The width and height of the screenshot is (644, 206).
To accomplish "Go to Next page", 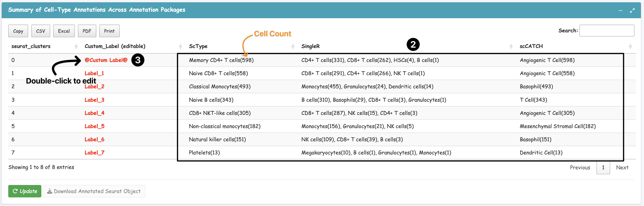I will (x=622, y=167).
